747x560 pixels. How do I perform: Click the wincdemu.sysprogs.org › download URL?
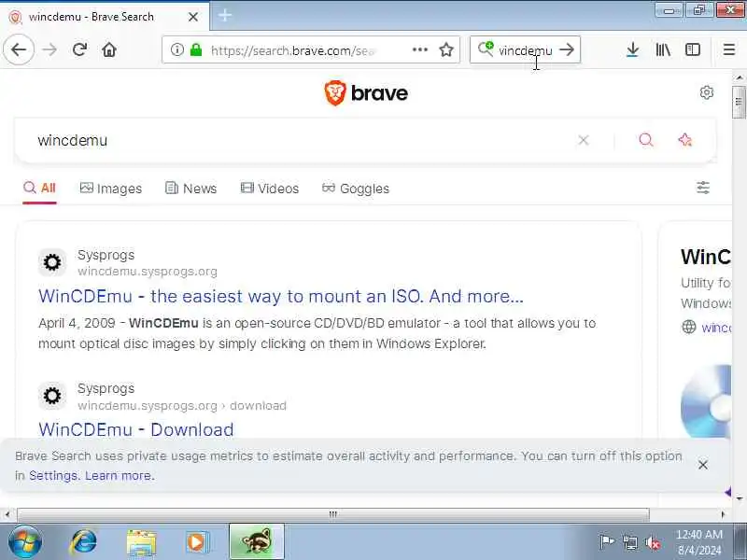(x=182, y=406)
